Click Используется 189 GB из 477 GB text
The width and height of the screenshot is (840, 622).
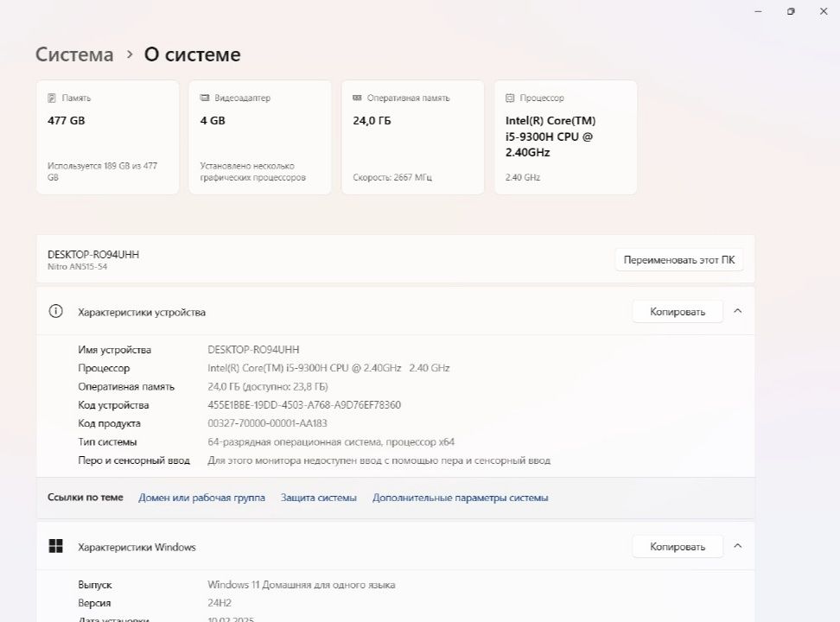[102, 171]
